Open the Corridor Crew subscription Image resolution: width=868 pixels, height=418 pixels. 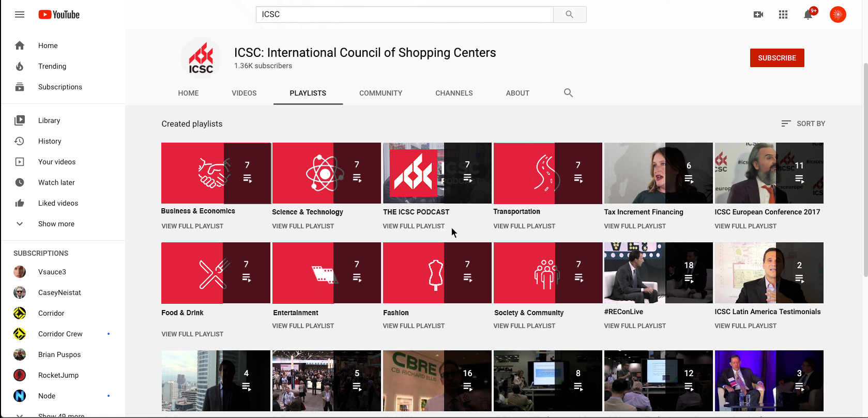tap(63, 334)
